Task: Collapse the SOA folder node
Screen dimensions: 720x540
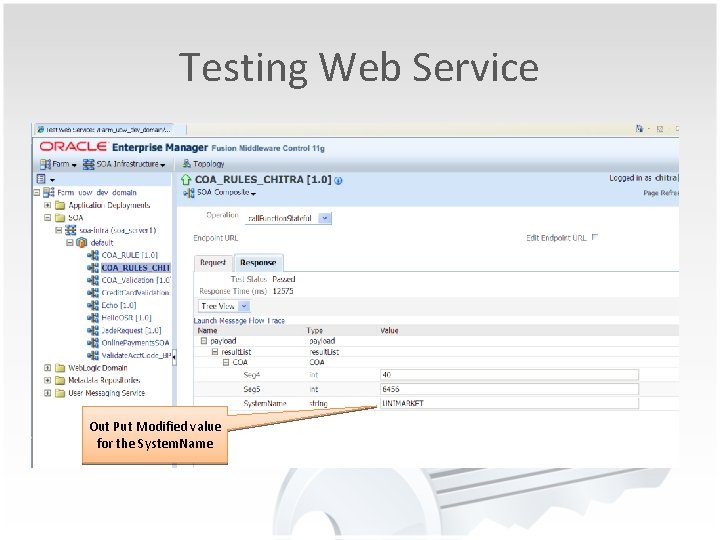Action: click(x=47, y=218)
